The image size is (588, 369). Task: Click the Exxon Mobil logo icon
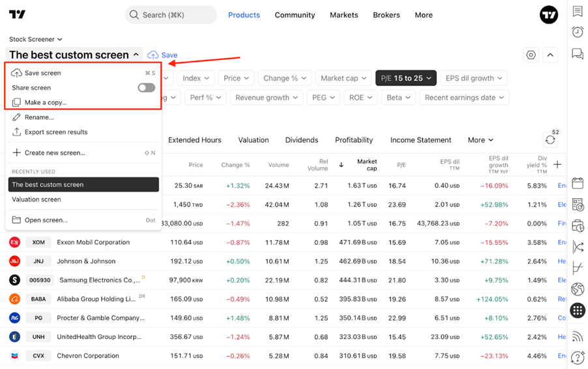point(14,243)
